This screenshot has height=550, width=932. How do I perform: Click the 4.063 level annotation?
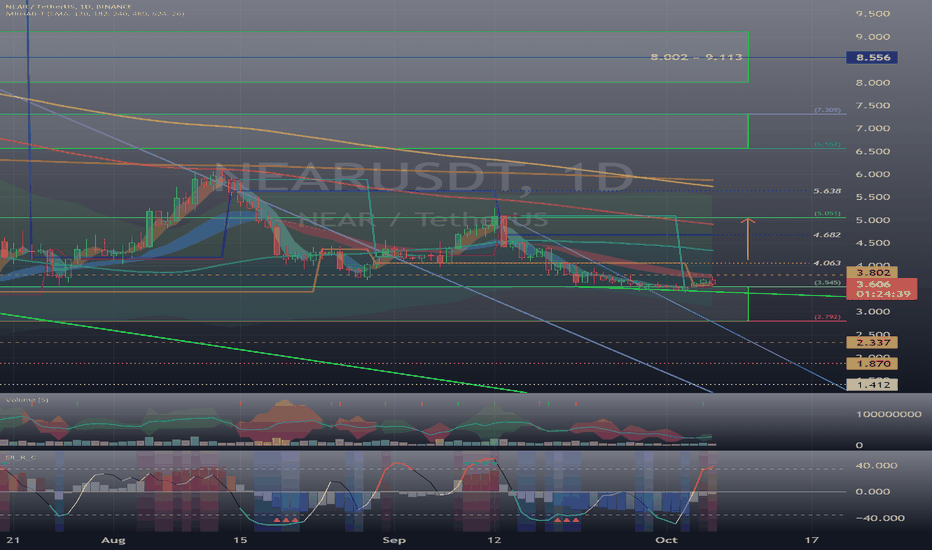(827, 263)
